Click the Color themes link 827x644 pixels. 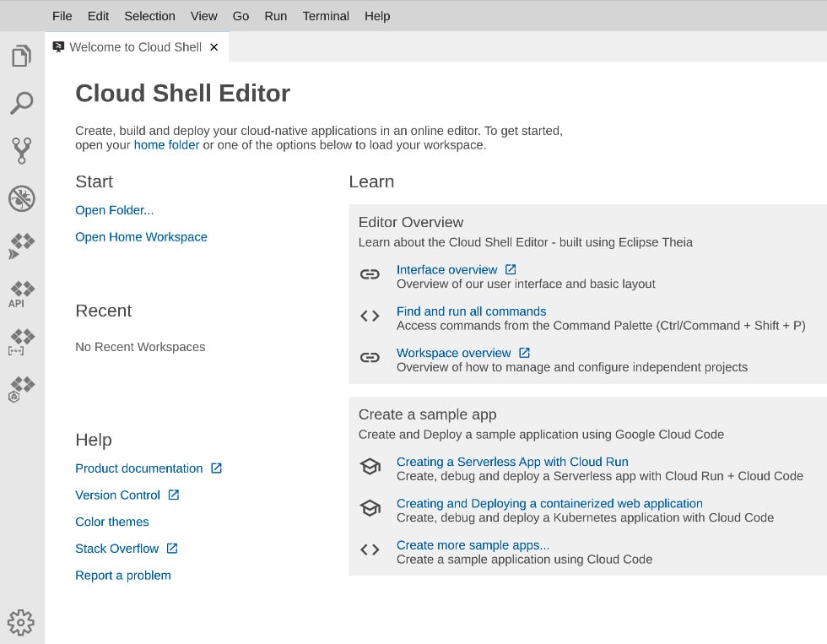point(112,522)
